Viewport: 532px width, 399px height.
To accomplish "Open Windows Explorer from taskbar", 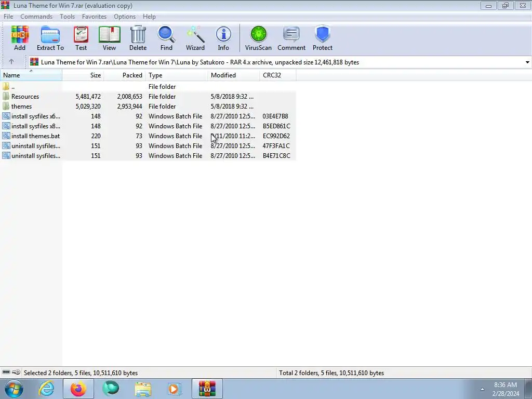I will (143, 389).
